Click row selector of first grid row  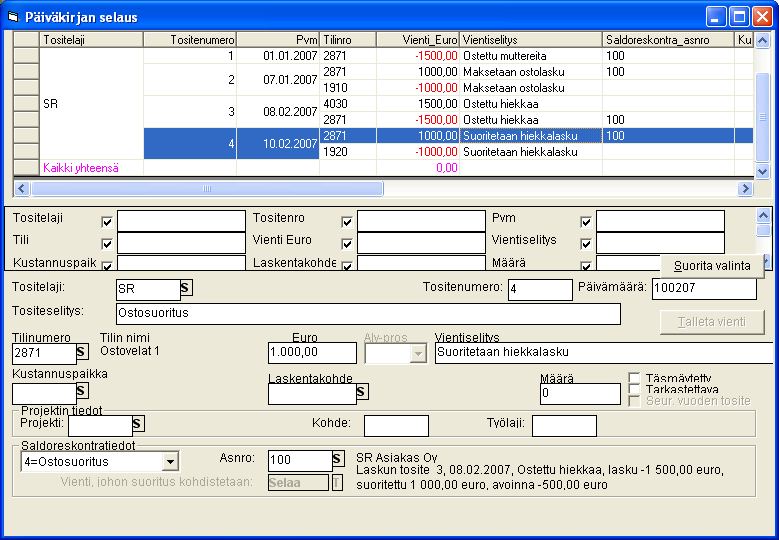pos(26,56)
